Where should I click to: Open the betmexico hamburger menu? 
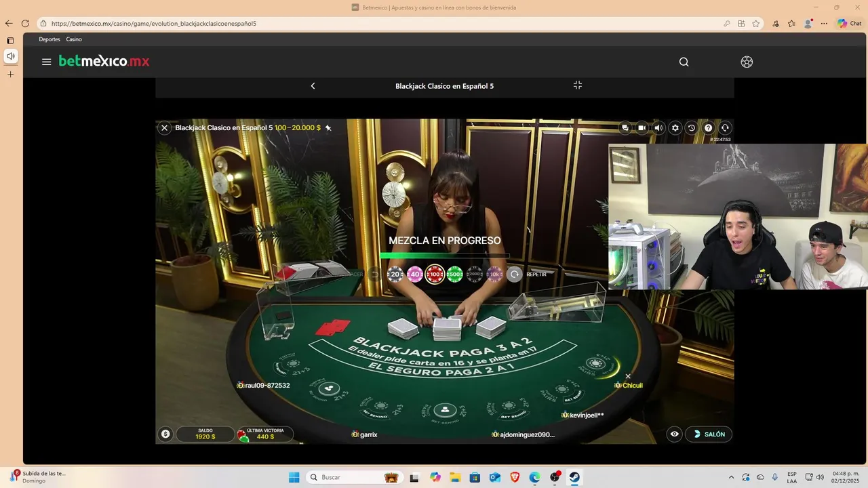[46, 62]
